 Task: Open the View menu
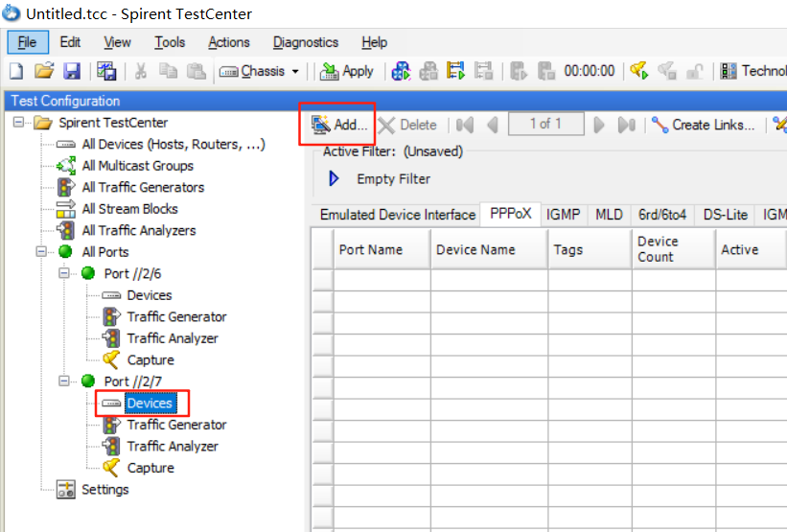coord(117,42)
